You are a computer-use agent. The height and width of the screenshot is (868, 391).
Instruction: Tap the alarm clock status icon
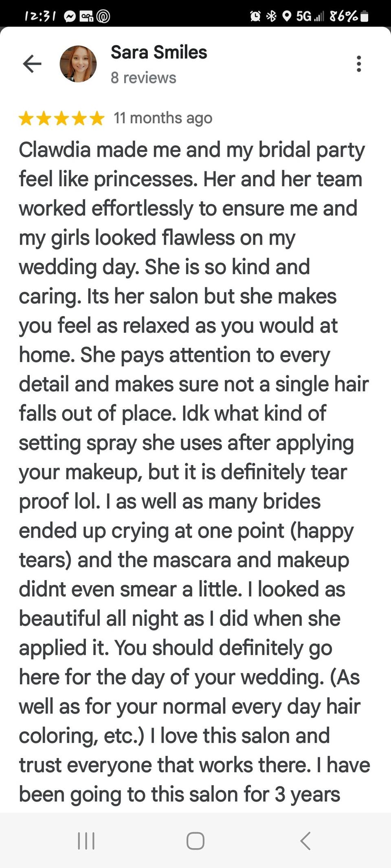(x=255, y=16)
